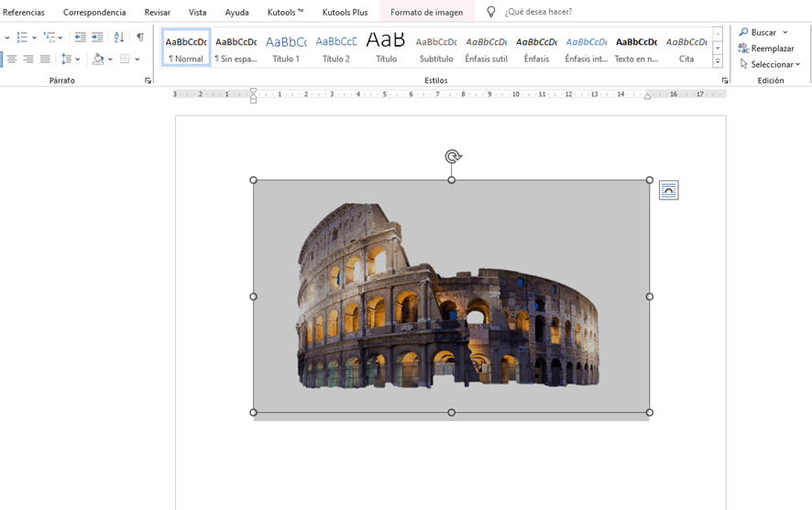Toggle the show paragraph marks (¶) button
Image resolution: width=812 pixels, height=510 pixels.
pos(140,38)
